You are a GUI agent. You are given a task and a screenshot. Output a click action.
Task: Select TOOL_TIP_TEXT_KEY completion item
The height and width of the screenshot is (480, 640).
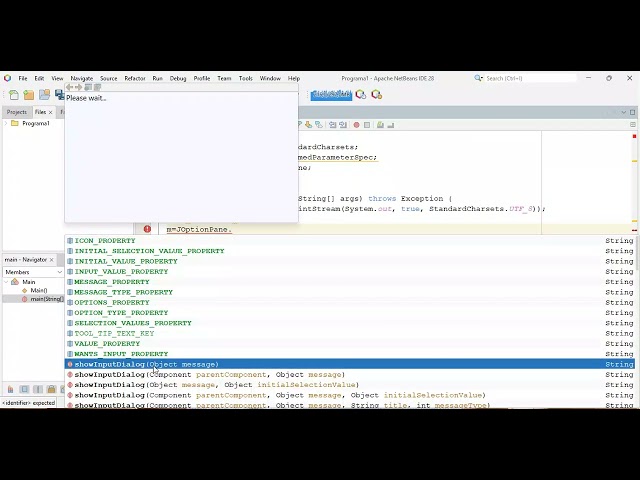pos(350,333)
